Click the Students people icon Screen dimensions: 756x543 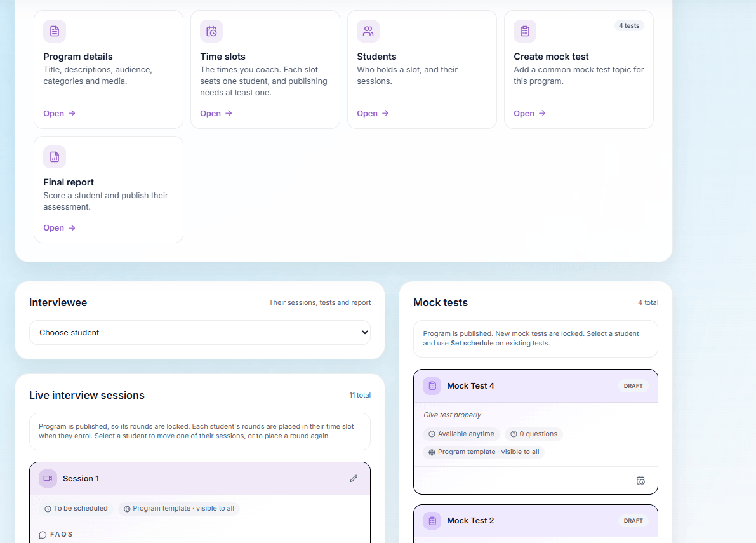pyautogui.click(x=368, y=31)
